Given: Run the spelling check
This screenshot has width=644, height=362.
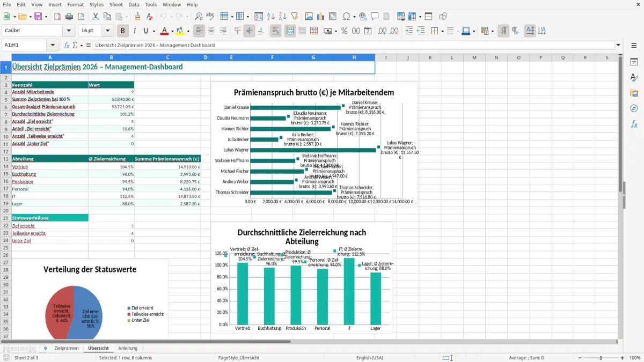Looking at the screenshot, I should 210,17.
